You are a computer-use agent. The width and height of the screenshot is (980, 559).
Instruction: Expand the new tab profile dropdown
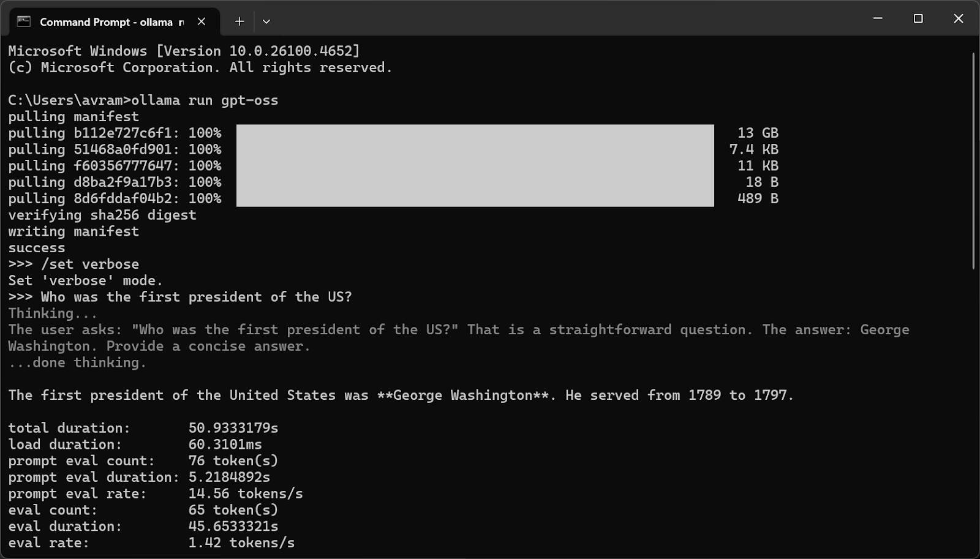pos(266,21)
